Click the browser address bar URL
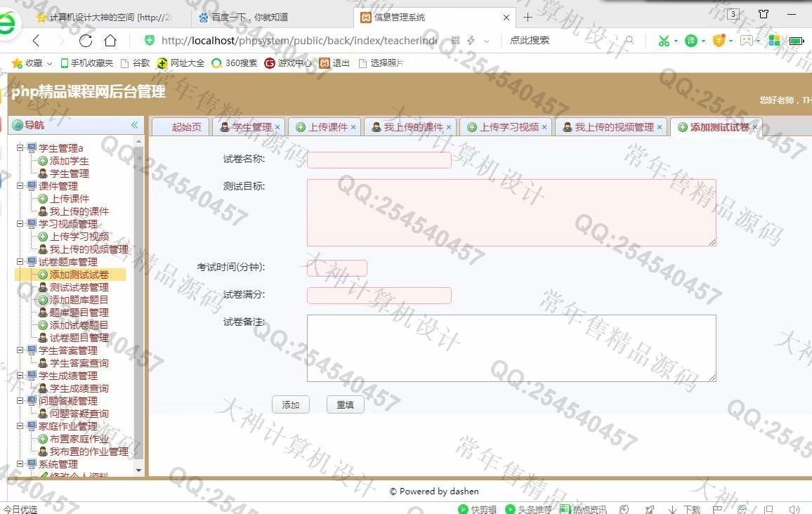The image size is (812, 514). click(x=299, y=40)
